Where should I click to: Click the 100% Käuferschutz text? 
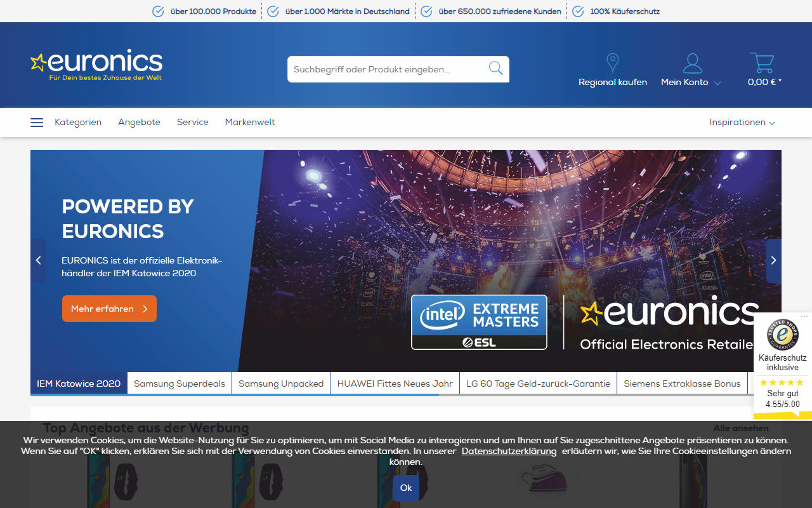click(x=625, y=11)
